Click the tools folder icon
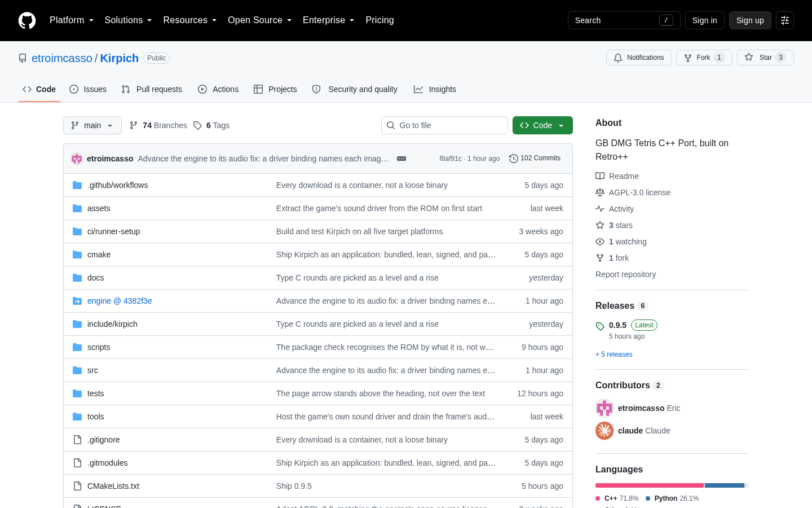The height and width of the screenshot is (508, 812). tap(77, 417)
